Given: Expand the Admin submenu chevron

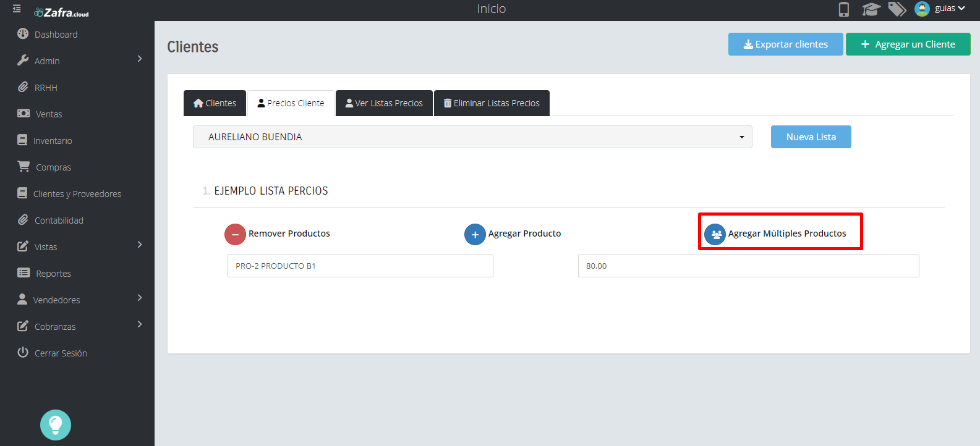Looking at the screenshot, I should 140,59.
